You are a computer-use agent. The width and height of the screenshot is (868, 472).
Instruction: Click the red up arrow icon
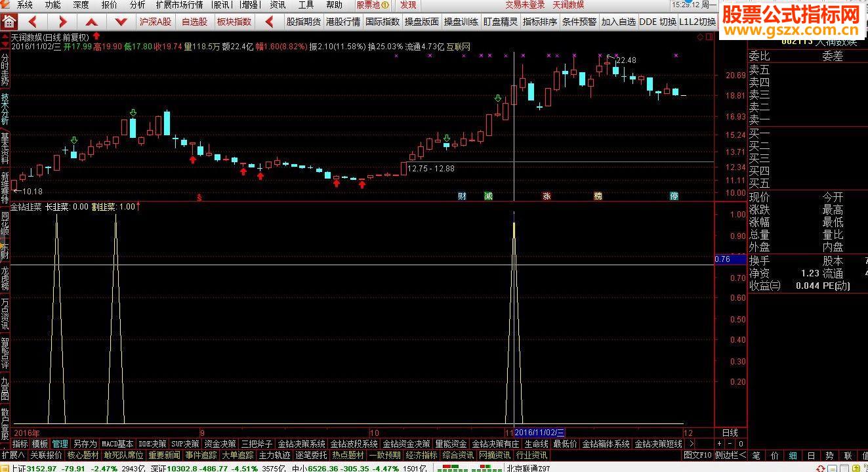pyautogui.click(x=91, y=22)
